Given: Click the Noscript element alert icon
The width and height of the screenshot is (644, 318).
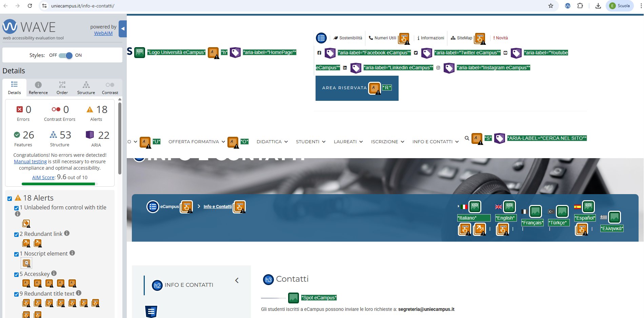Looking at the screenshot, I should click(x=26, y=263).
